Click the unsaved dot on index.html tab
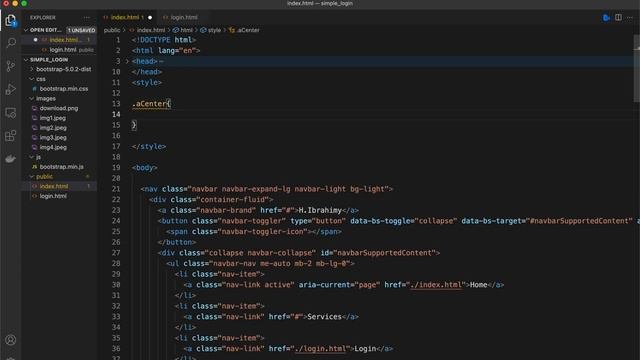This screenshot has width=640, height=360. (150, 18)
